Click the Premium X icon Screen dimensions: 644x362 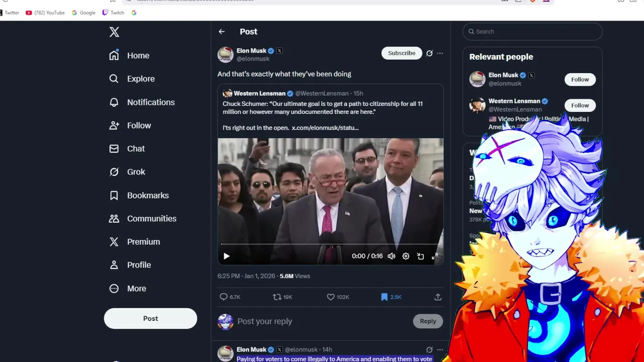(x=114, y=242)
